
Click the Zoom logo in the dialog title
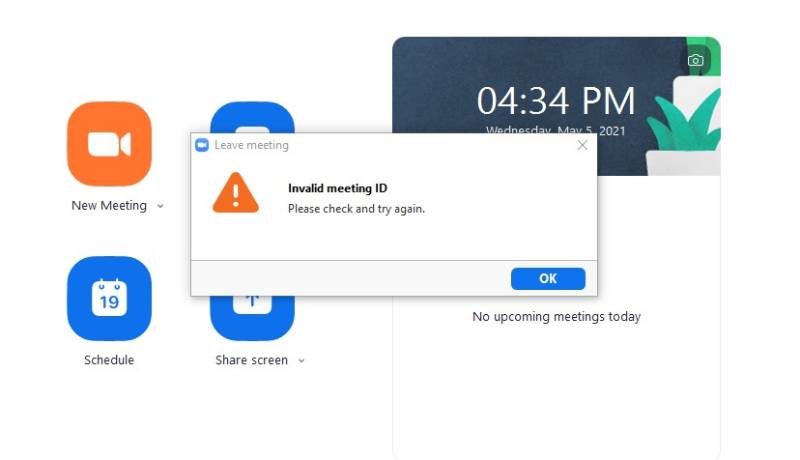click(202, 145)
